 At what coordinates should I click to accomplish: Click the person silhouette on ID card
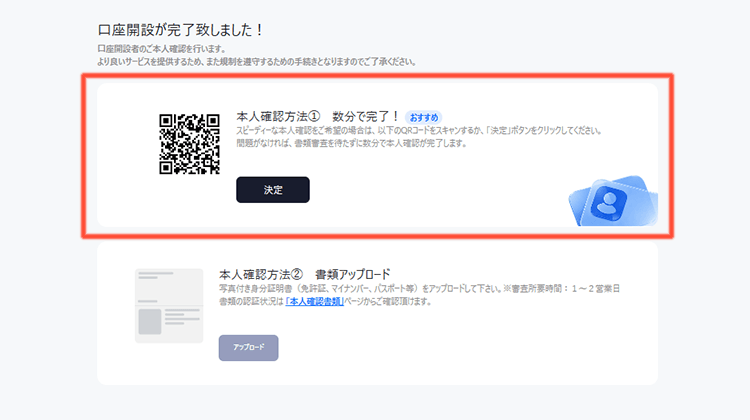click(x=608, y=202)
